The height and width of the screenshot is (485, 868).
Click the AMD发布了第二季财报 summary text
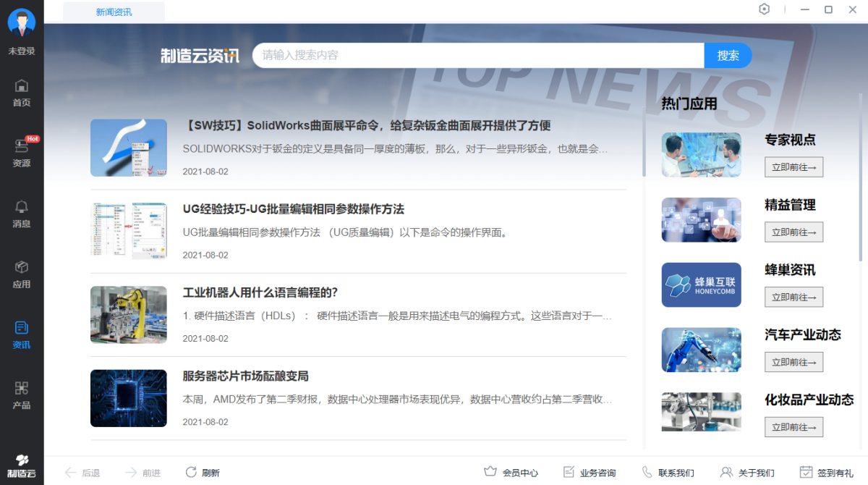coord(397,400)
